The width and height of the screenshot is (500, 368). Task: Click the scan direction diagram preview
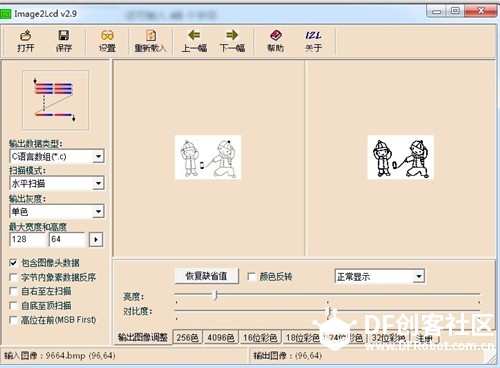(55, 100)
